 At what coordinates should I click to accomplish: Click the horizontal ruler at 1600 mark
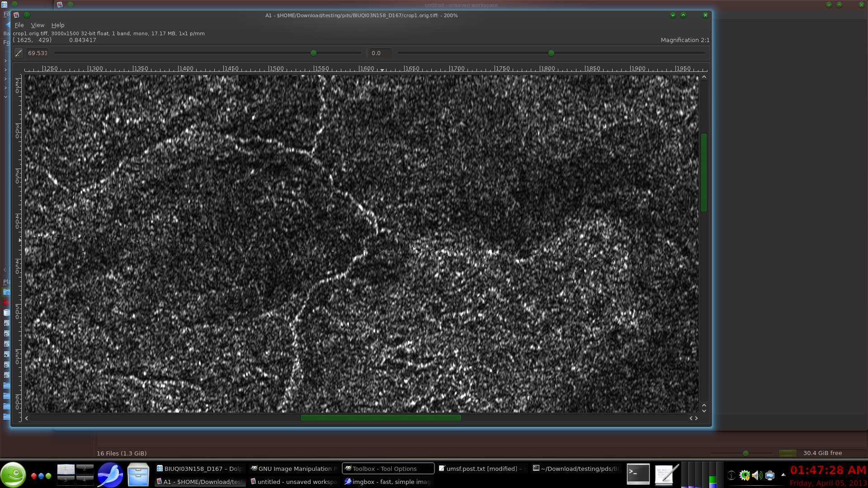[x=367, y=69]
